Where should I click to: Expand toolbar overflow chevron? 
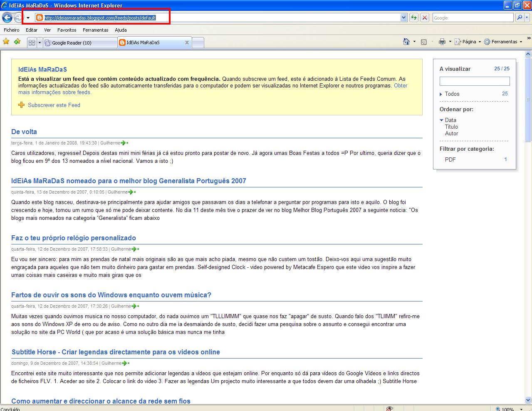(529, 38)
